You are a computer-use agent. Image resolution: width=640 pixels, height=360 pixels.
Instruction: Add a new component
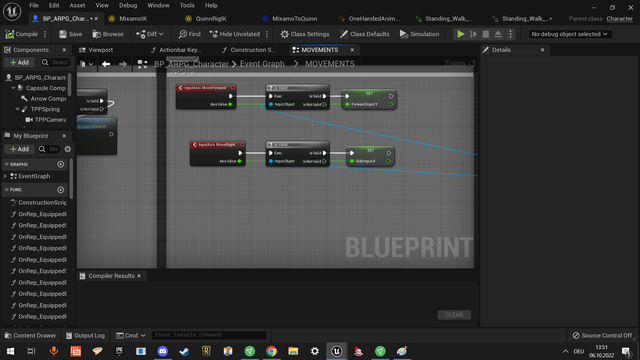click(x=19, y=62)
